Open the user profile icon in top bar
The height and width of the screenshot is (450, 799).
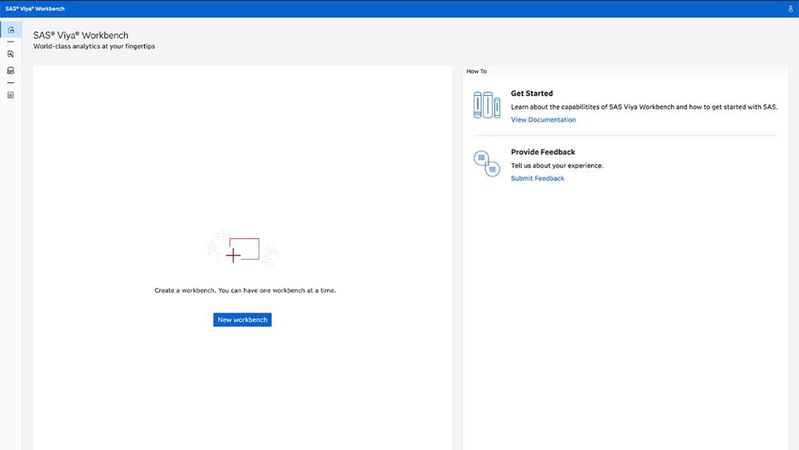pos(790,9)
